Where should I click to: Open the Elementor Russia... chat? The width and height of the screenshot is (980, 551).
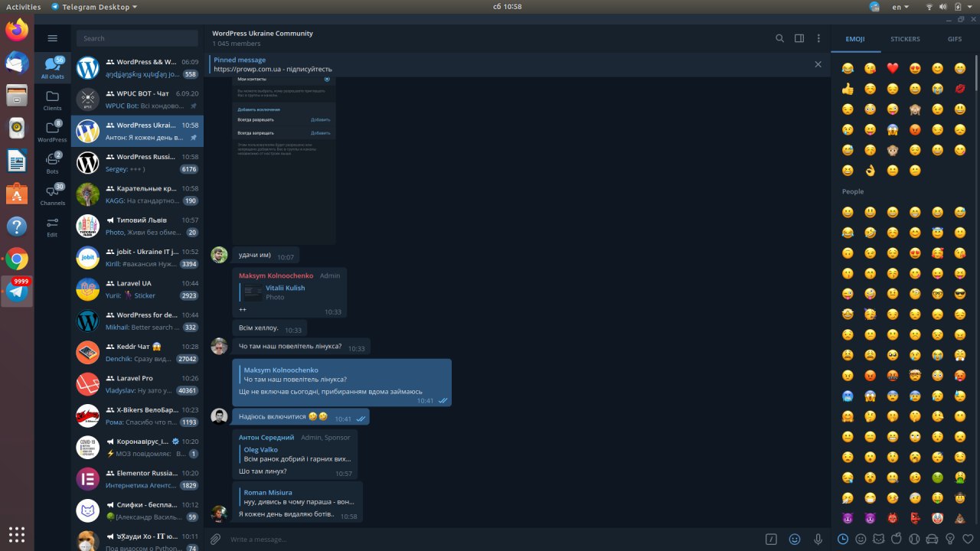point(137,479)
